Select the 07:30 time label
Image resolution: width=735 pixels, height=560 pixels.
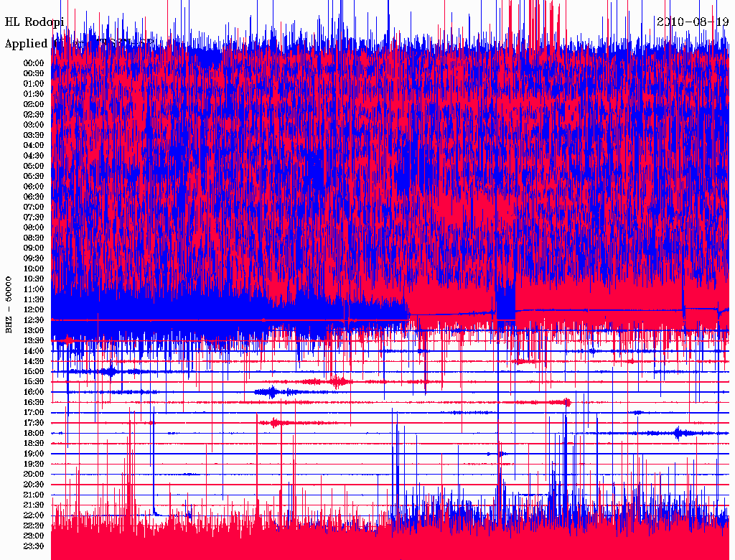(x=34, y=218)
